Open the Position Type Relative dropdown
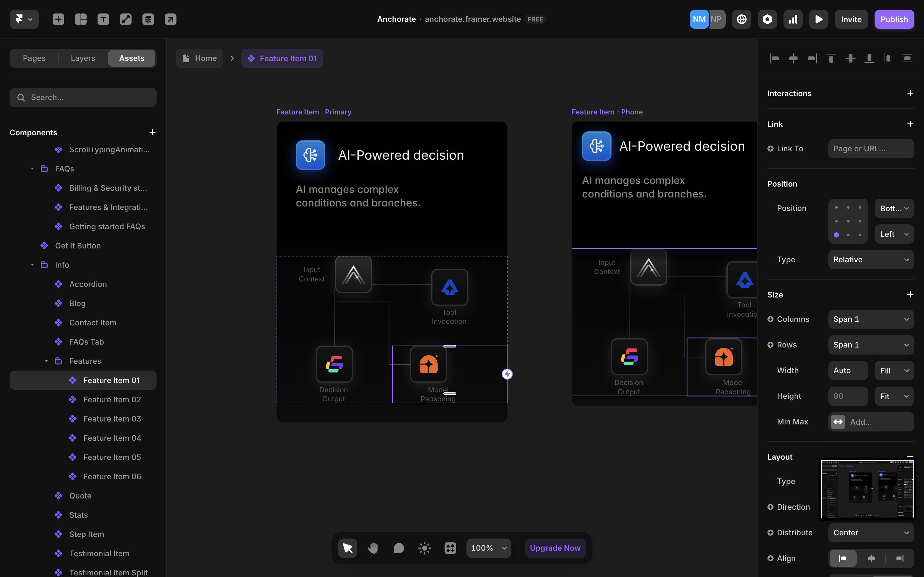This screenshot has height=577, width=924. point(870,260)
